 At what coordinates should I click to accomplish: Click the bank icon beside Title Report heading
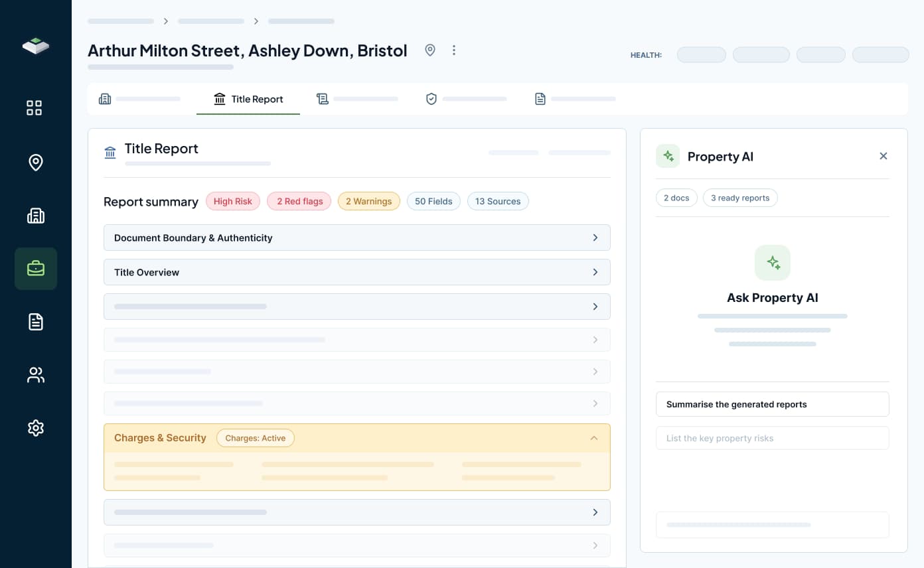(x=110, y=153)
